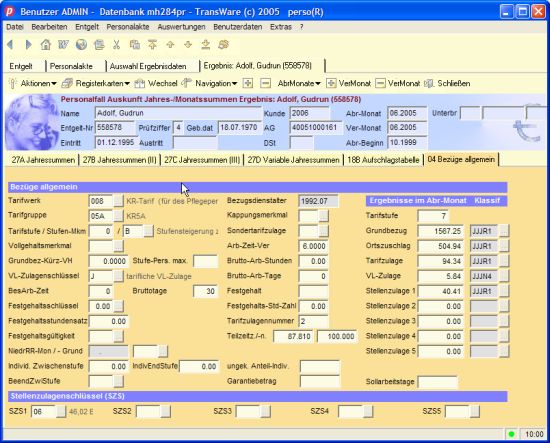Image resolution: width=550 pixels, height=443 pixels.
Task: Click the globe web icon
Action: point(81,45)
